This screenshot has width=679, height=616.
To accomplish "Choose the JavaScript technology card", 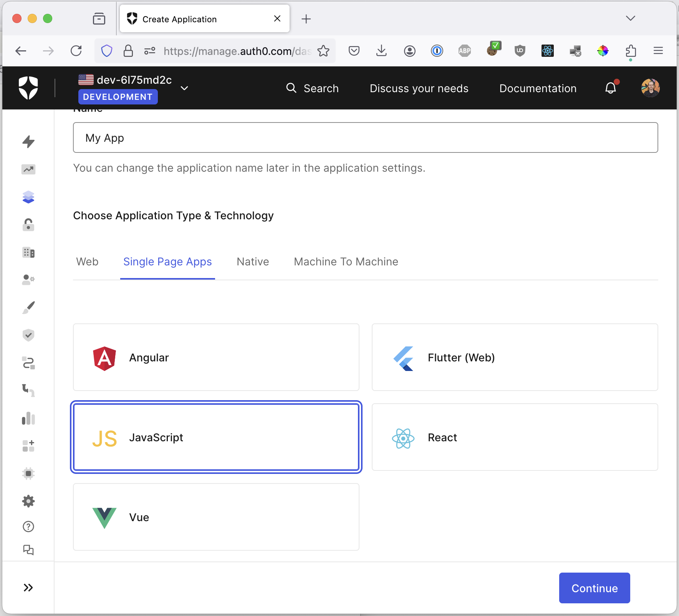I will 216,437.
